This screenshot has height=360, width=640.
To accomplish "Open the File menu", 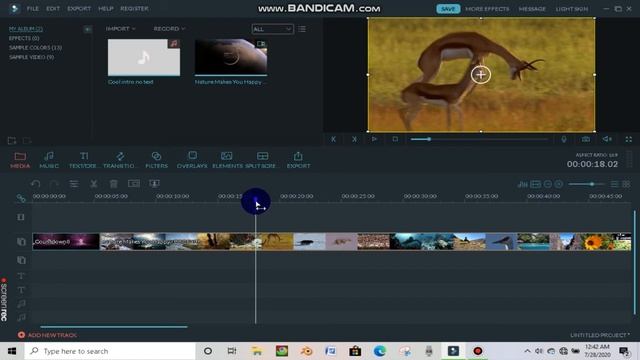I will click(33, 9).
